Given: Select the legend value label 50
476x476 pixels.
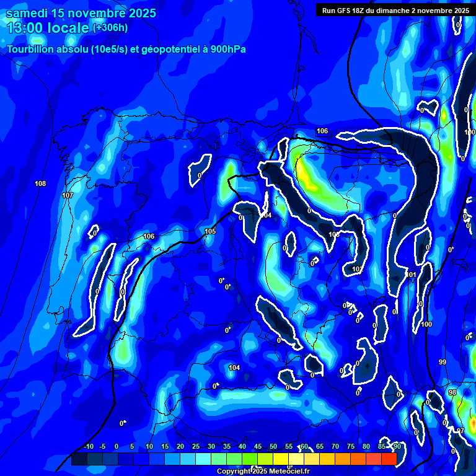Looking at the screenshot, I should point(273,446).
